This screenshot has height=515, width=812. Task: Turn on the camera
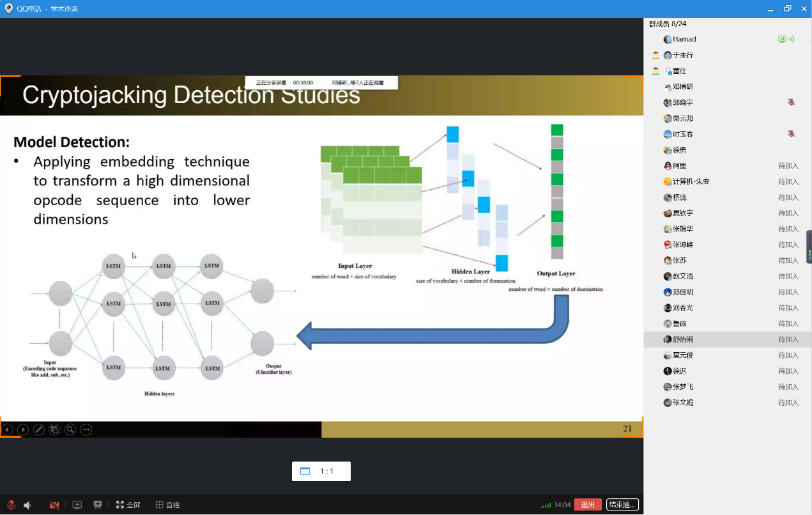tap(54, 505)
